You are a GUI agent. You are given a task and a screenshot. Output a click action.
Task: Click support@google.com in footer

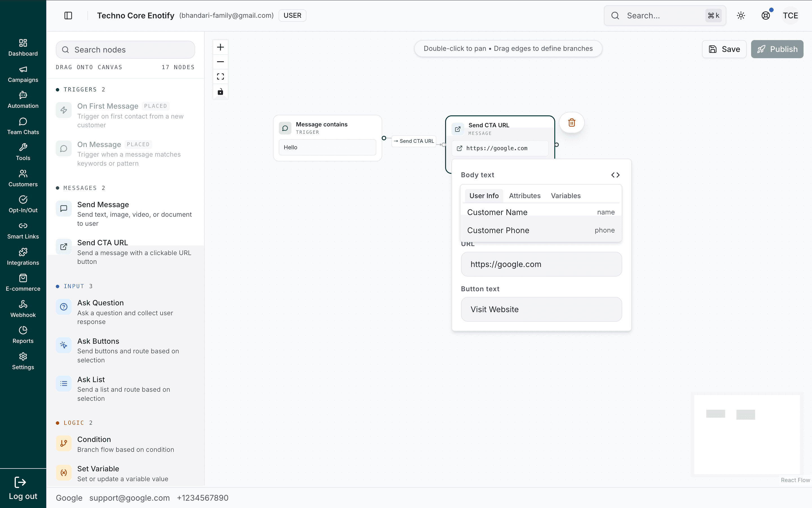click(129, 498)
